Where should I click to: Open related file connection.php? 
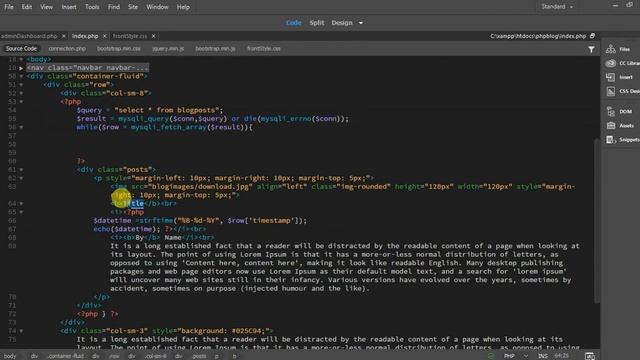coord(67,49)
